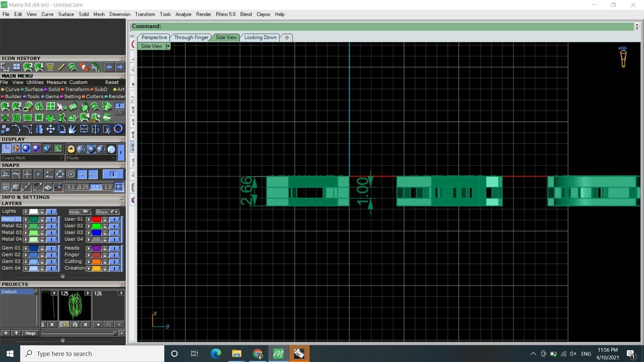Enable the 45-degree angle snap icon

[38, 187]
